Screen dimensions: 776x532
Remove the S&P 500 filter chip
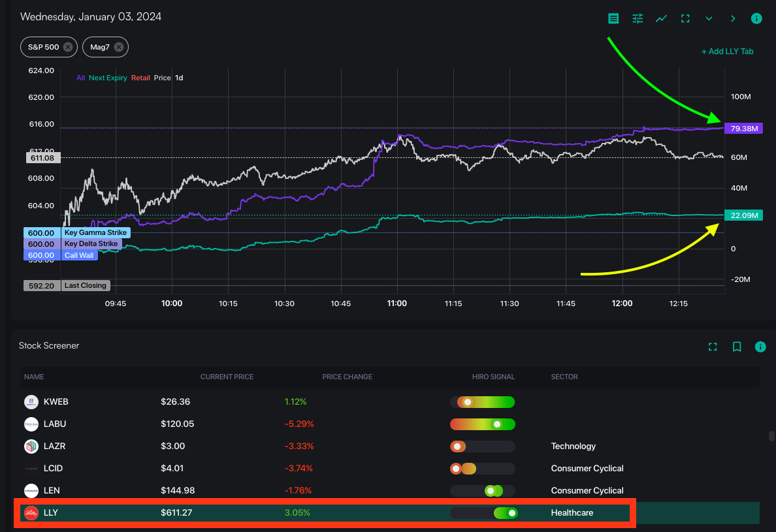[67, 46]
